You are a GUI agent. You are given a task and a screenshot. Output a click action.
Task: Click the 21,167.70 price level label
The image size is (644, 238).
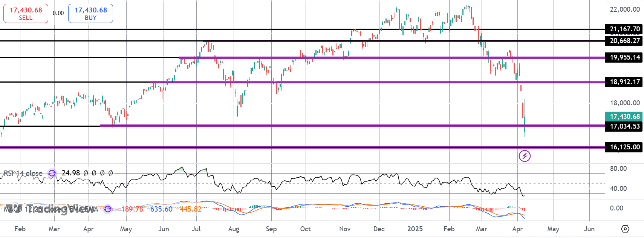pos(624,29)
